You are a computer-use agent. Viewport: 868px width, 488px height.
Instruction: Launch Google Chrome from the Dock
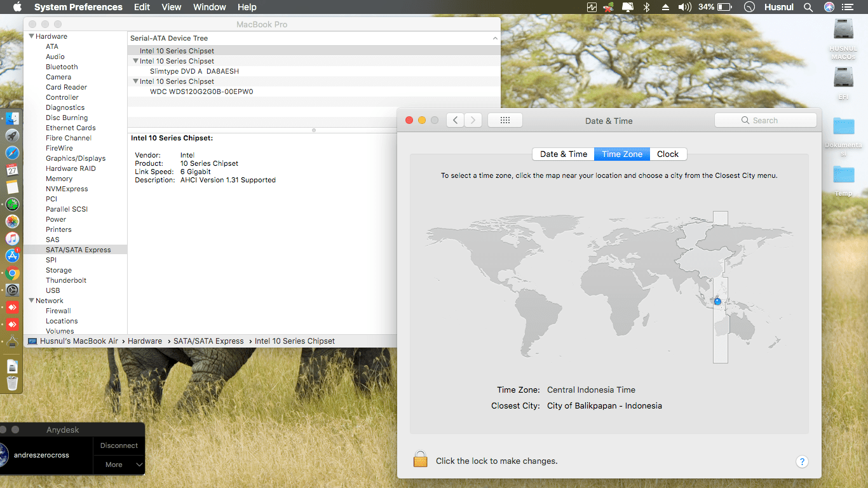(12, 274)
